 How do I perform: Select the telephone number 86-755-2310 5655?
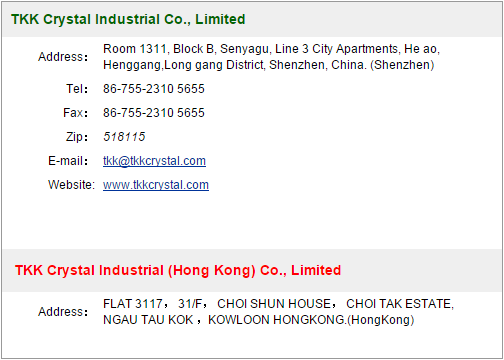(x=154, y=89)
